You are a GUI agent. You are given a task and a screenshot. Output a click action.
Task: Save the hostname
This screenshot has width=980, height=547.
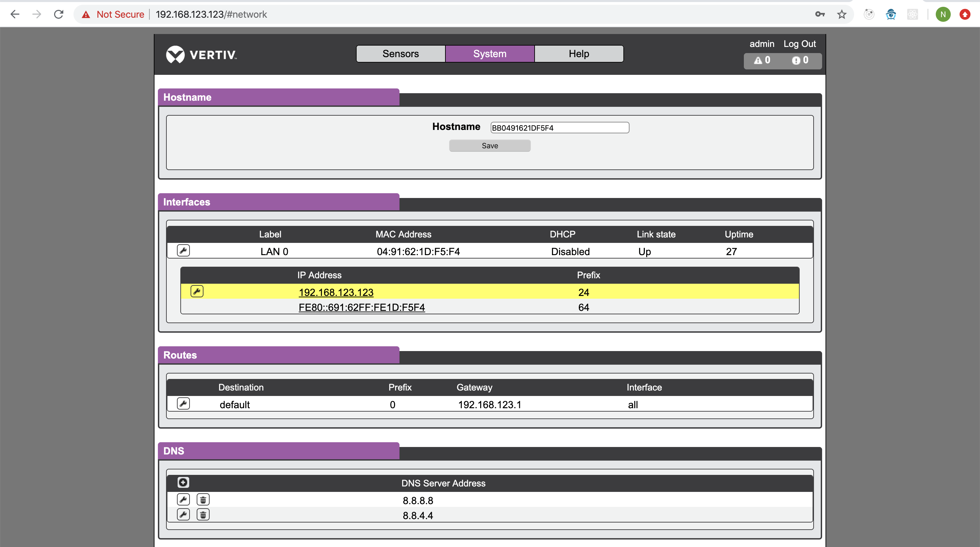pos(490,146)
